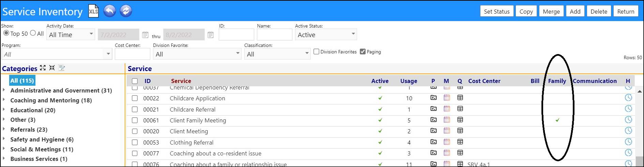Expand all categories icon

click(43, 68)
